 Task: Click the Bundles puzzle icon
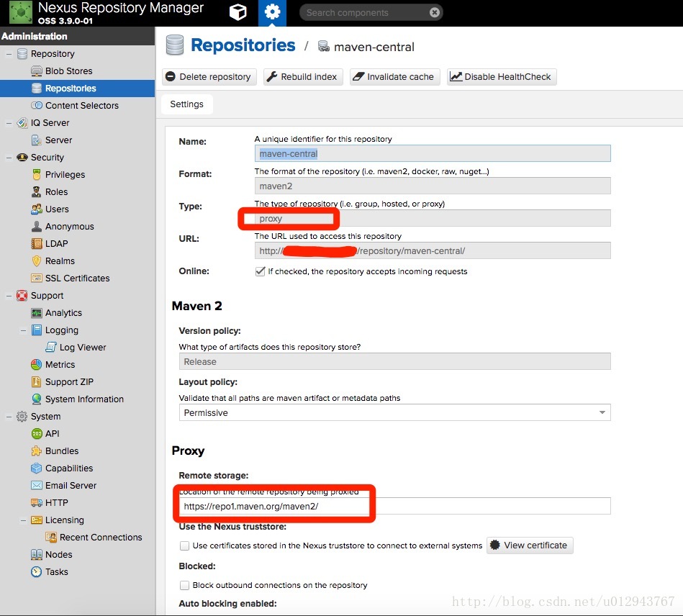(x=37, y=451)
